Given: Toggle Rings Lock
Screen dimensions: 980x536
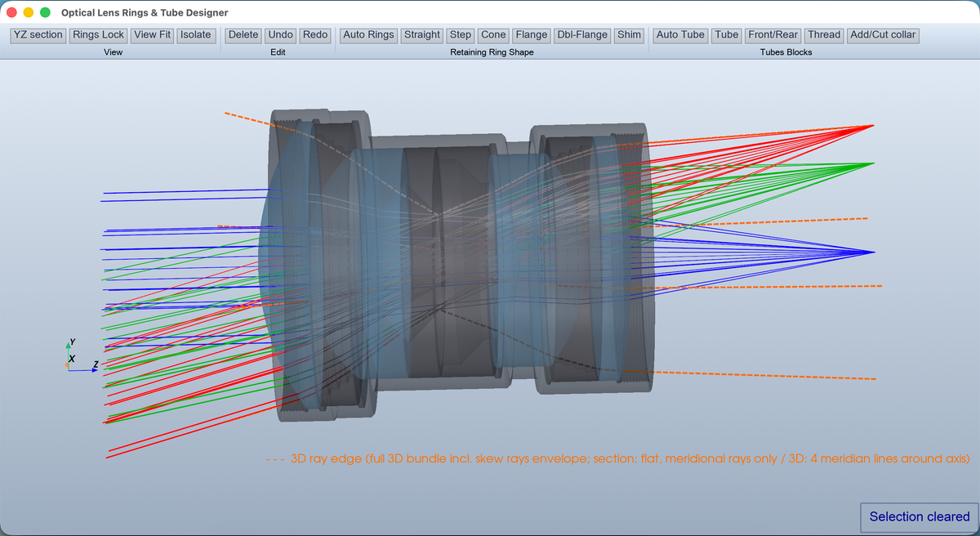Looking at the screenshot, I should point(98,35).
